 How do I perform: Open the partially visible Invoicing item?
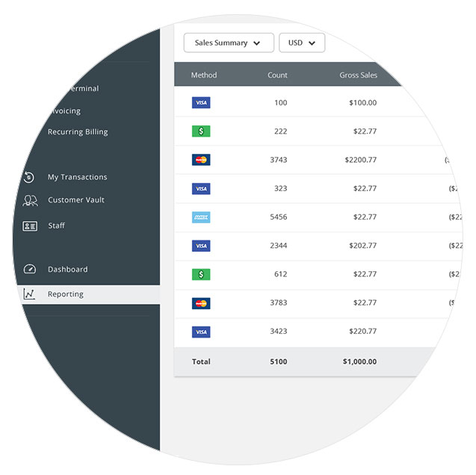(x=67, y=111)
